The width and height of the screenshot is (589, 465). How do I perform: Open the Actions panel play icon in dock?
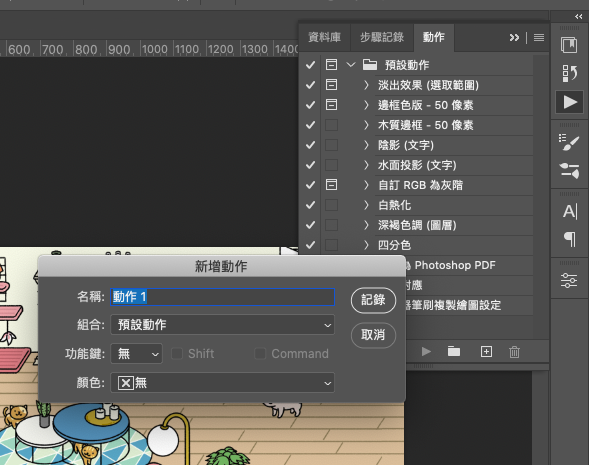pos(570,102)
